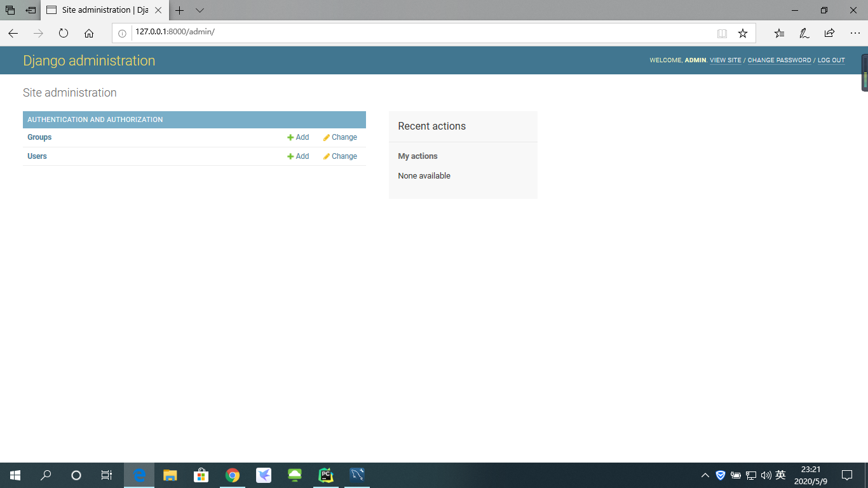Image resolution: width=868 pixels, height=488 pixels.
Task: Open Cortana circle icon
Action: 76,475
